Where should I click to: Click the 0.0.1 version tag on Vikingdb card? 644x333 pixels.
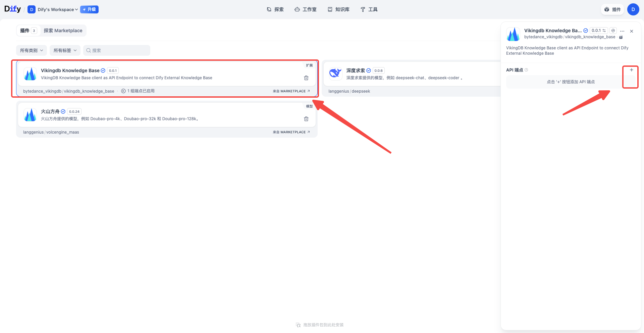113,70
